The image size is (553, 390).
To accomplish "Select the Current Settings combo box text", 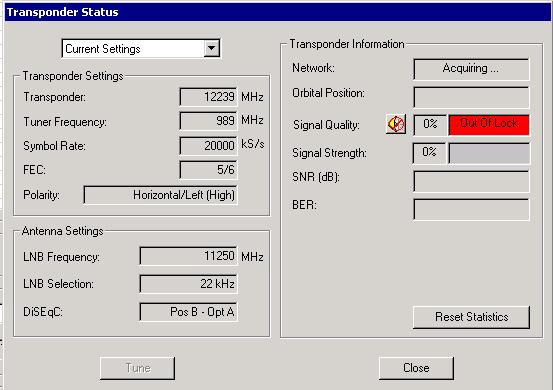I will [103, 49].
